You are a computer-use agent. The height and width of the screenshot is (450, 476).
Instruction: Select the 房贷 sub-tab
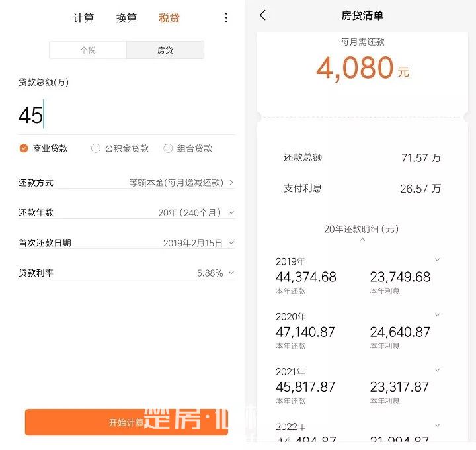[165, 50]
